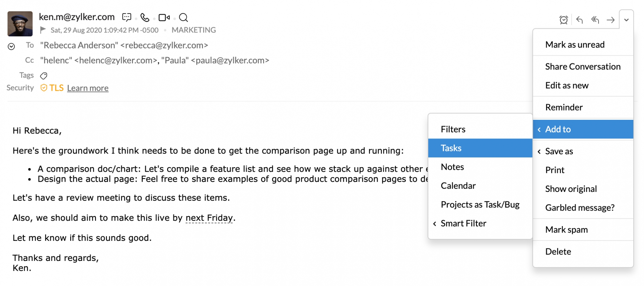Viewport: 644px width, 286px height.
Task: Click the reply arrow icon
Action: [579, 20]
